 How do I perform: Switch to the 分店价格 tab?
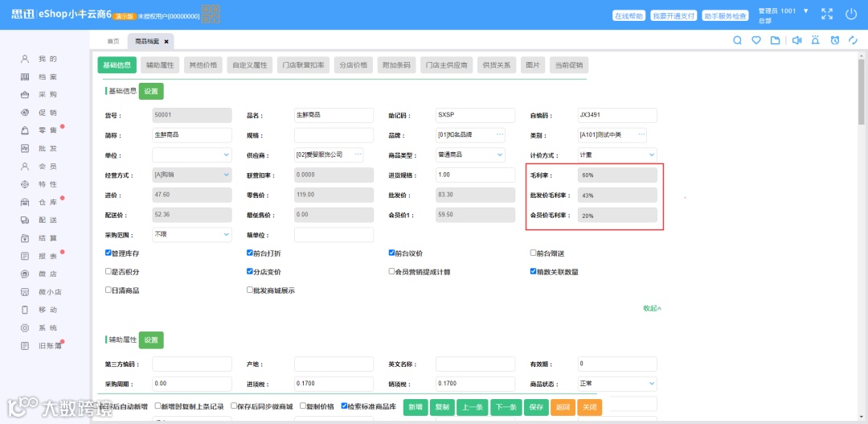(x=354, y=65)
